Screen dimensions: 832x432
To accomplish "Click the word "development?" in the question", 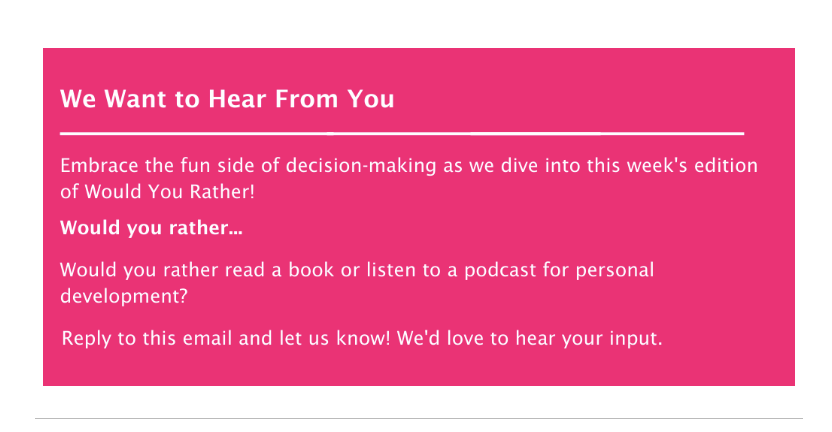I will [124, 296].
